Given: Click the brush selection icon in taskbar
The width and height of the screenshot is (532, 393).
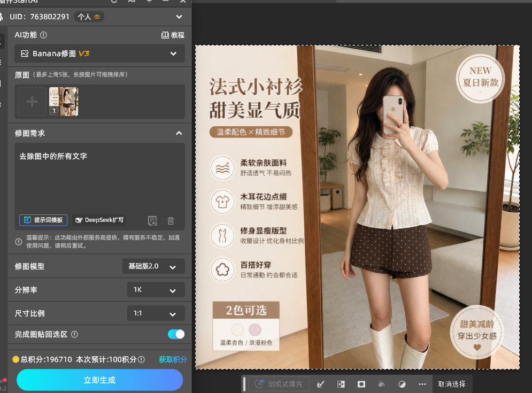Looking at the screenshot, I should click(320, 384).
